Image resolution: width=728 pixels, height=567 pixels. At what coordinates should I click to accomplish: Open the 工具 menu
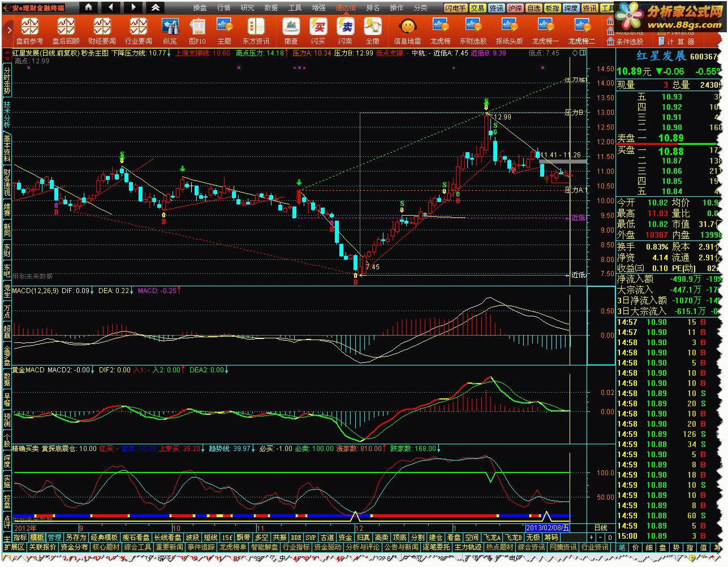click(295, 8)
